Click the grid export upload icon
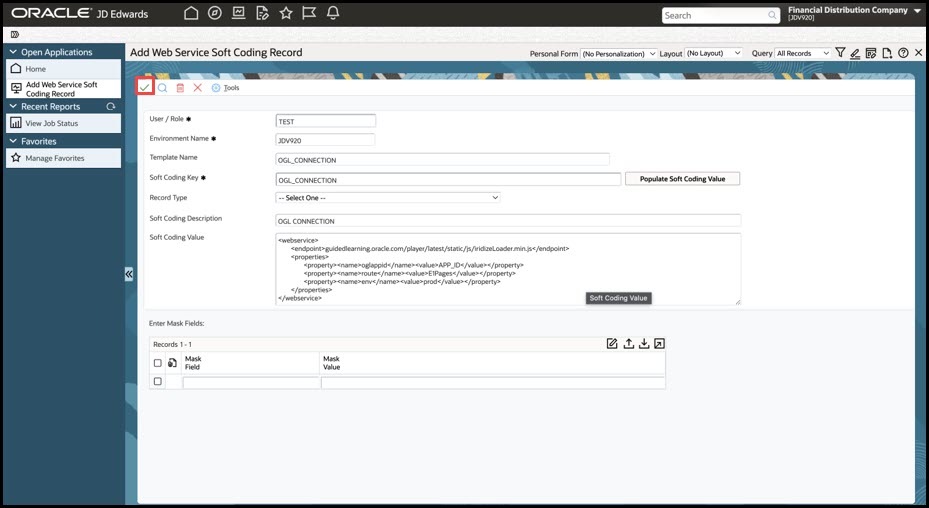 (629, 344)
